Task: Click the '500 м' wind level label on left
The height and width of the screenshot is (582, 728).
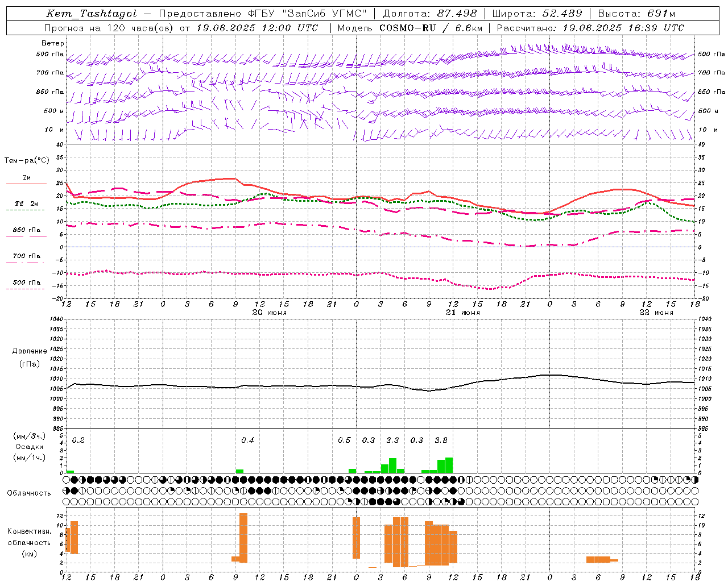Action: pos(55,111)
